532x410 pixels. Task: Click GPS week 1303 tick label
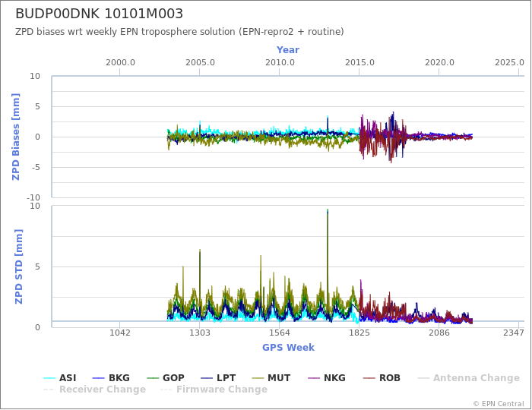coord(200,333)
